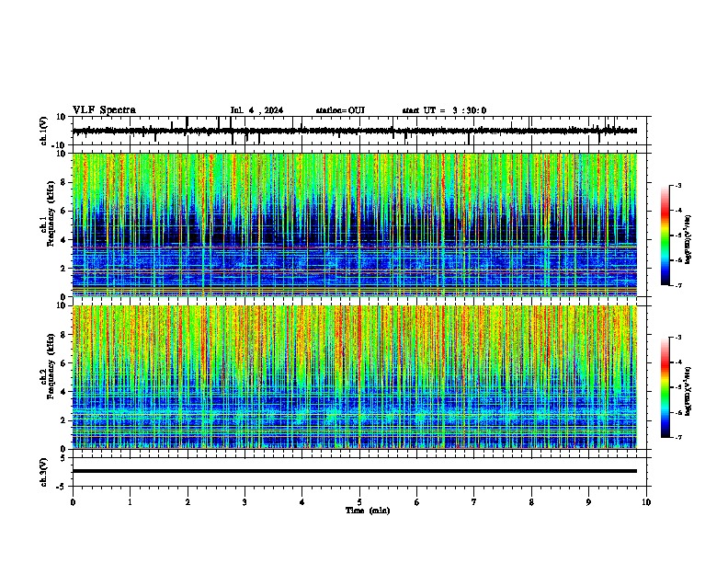Click time-axis tick label "9"
The image size is (728, 563).
click(x=588, y=502)
